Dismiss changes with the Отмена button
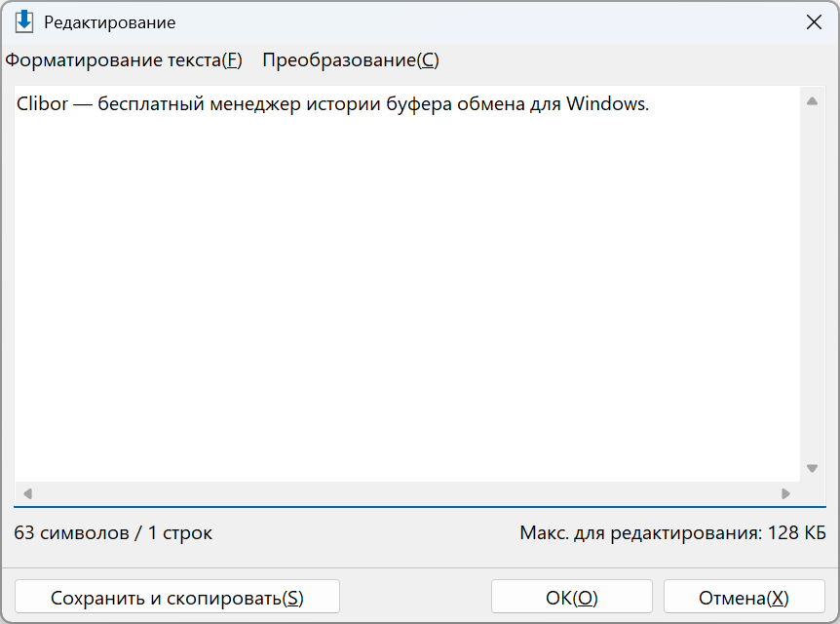 point(745,597)
